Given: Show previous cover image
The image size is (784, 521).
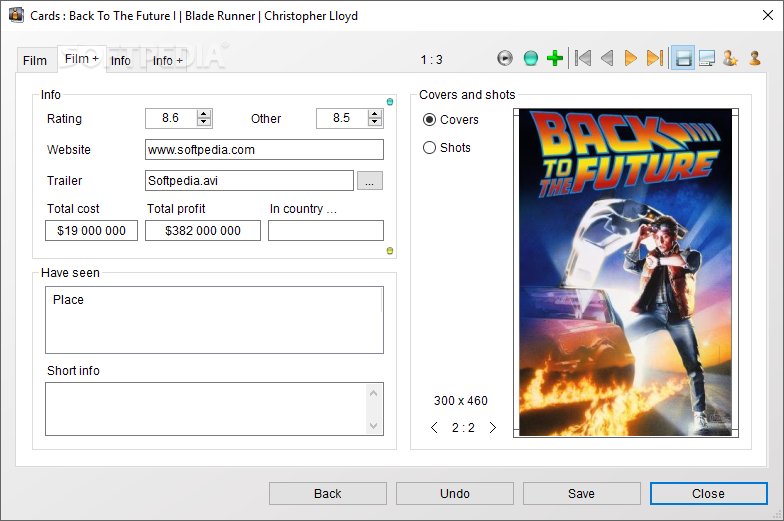Looking at the screenshot, I should 434,428.
